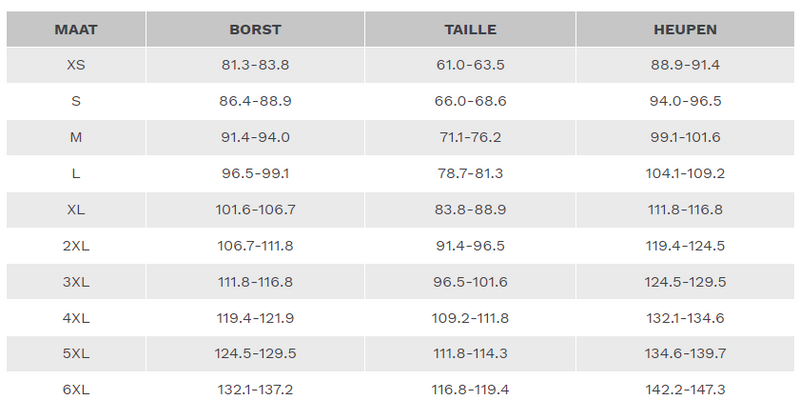Screen dimensions: 800x420
Task: Select the 5XL size row label
Action: click(76, 353)
